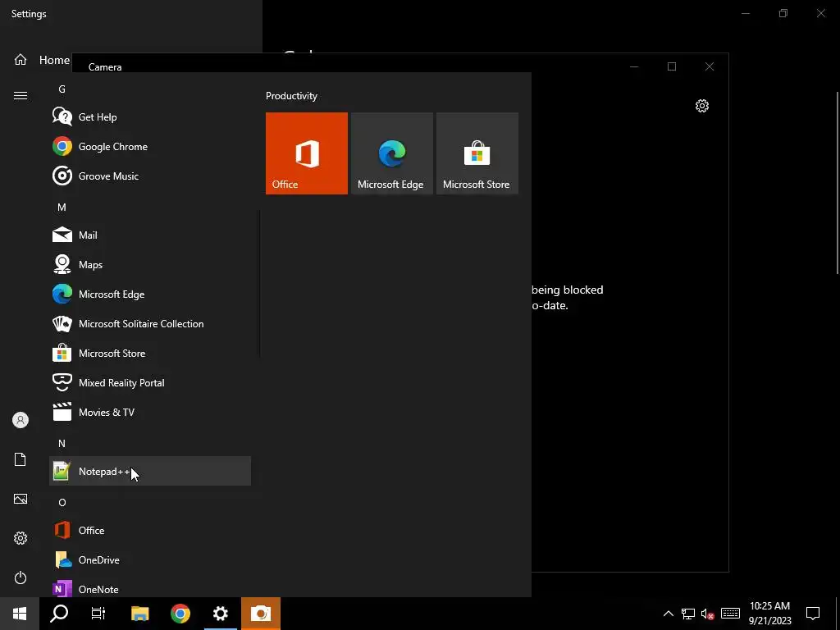
Task: Launch Notepad++ from the Start menu
Action: pos(150,471)
